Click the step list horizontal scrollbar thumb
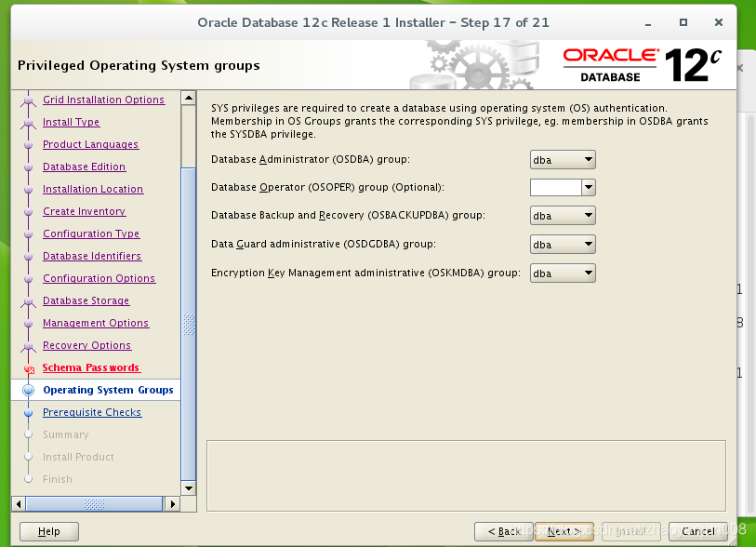Viewport: 756px width, 547px height. (x=94, y=504)
